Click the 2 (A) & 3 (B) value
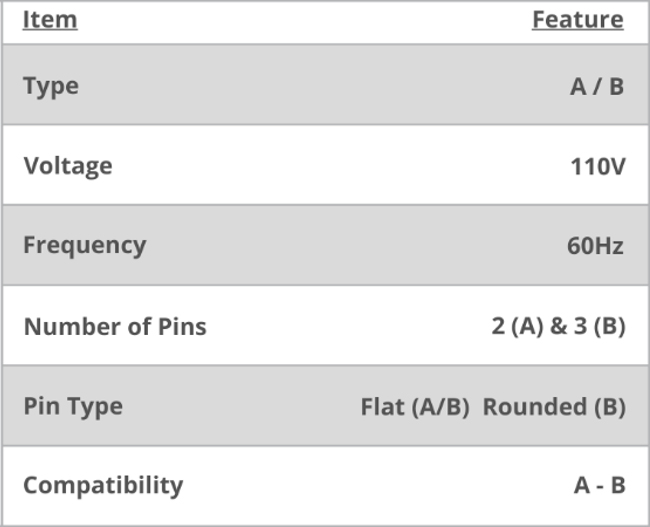 [558, 326]
